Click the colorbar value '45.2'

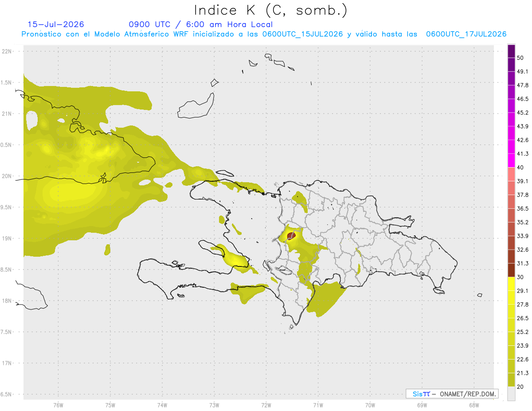coord(523,113)
